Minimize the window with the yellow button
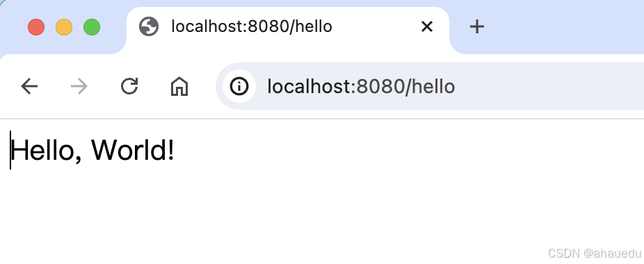Screen dimensions: 644x264 pyautogui.click(x=64, y=27)
